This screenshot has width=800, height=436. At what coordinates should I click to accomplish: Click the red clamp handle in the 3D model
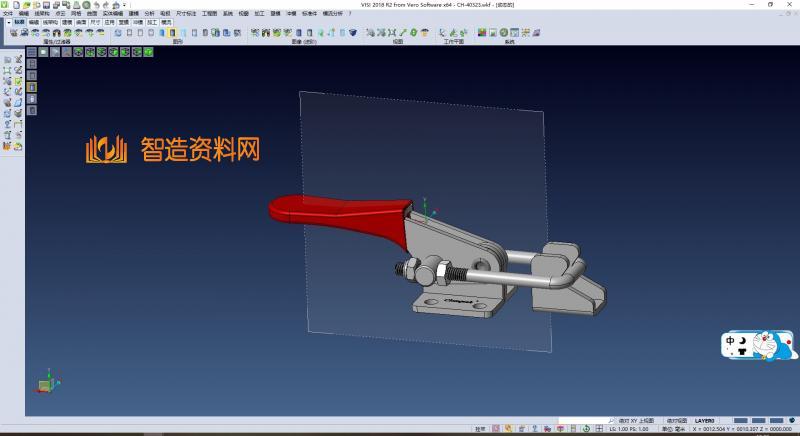339,217
